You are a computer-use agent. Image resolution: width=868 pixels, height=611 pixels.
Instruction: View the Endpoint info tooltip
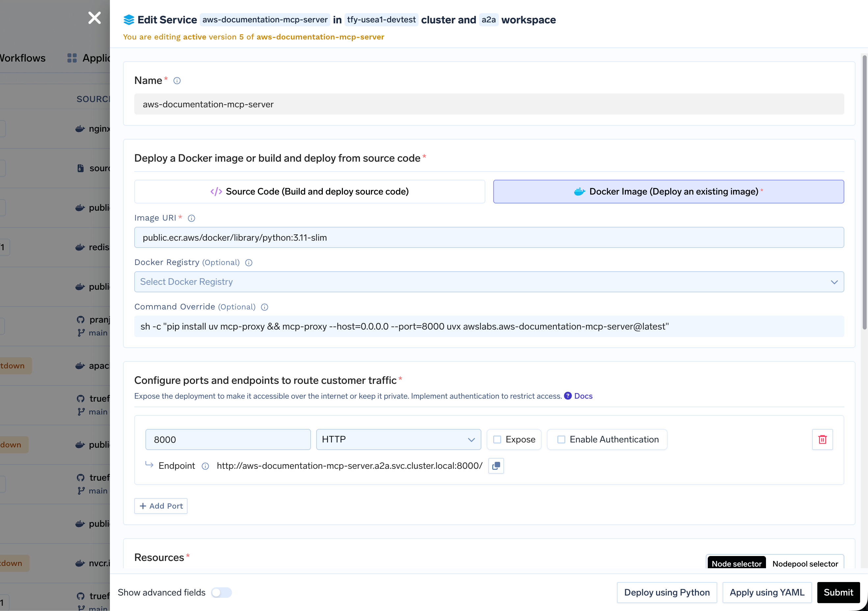point(205,466)
